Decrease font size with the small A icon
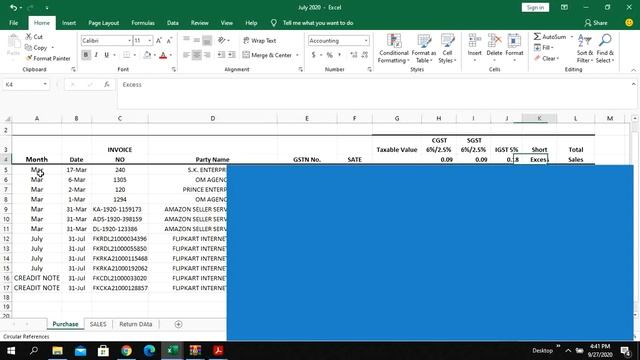The height and width of the screenshot is (360, 640). click(169, 40)
